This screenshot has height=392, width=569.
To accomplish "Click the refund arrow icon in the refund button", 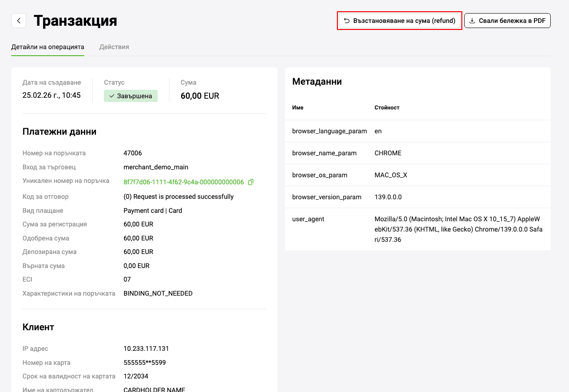I will [x=347, y=21].
